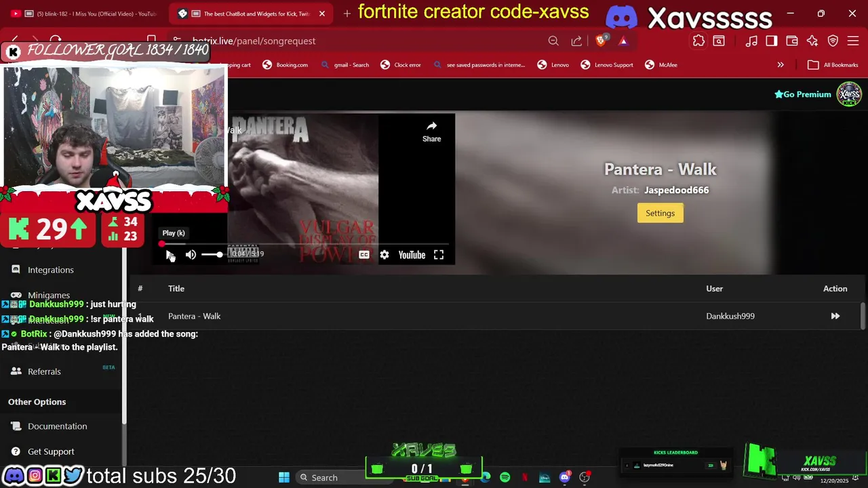The width and height of the screenshot is (868, 488).
Task: Click the page vertical scrollbar
Action: (x=863, y=315)
